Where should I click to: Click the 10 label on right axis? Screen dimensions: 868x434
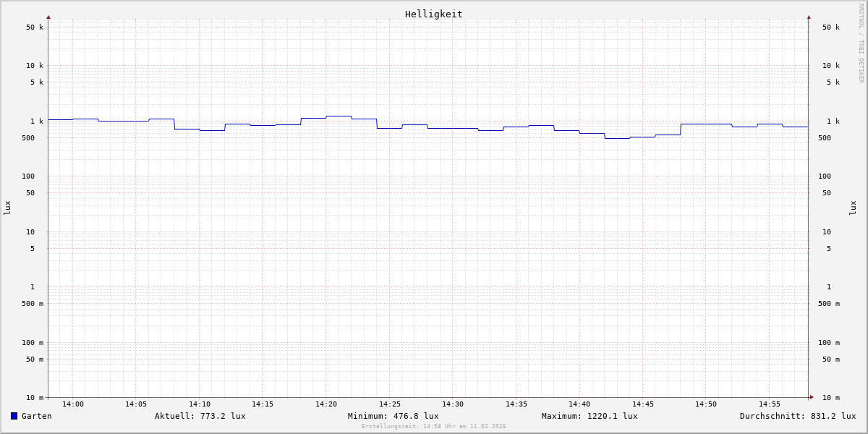(827, 232)
